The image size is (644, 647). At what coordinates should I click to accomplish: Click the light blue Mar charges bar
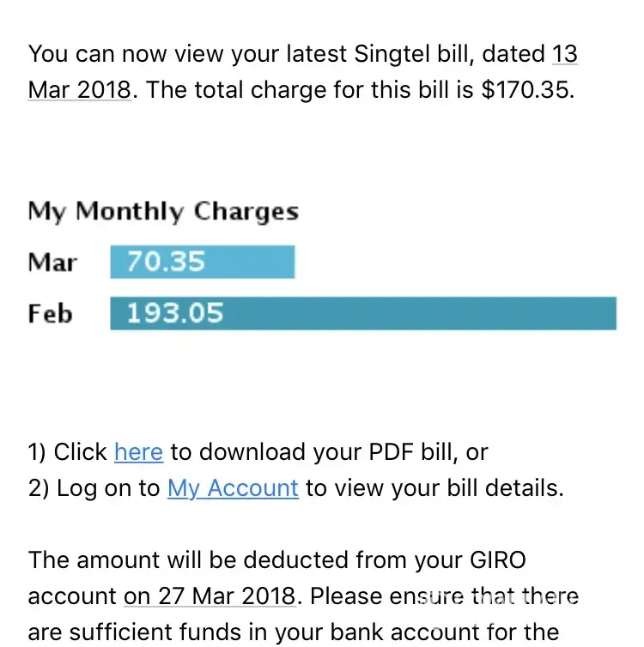pyautogui.click(x=258, y=262)
